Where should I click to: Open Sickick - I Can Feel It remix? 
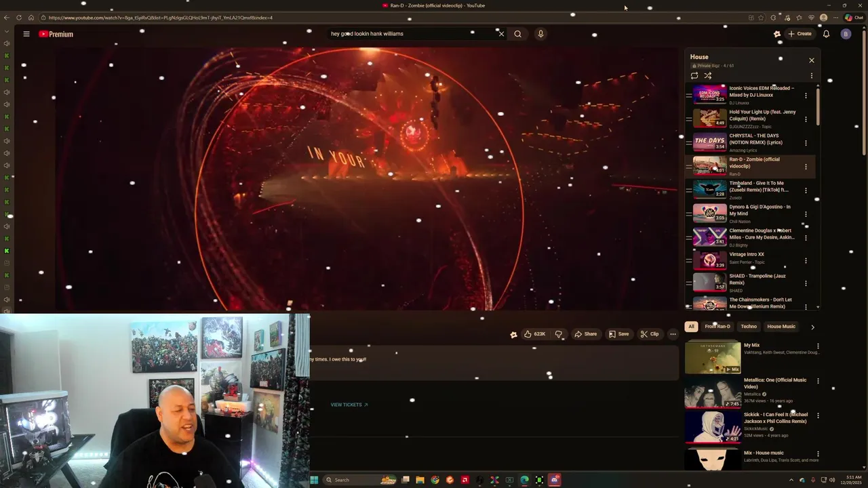[776, 418]
